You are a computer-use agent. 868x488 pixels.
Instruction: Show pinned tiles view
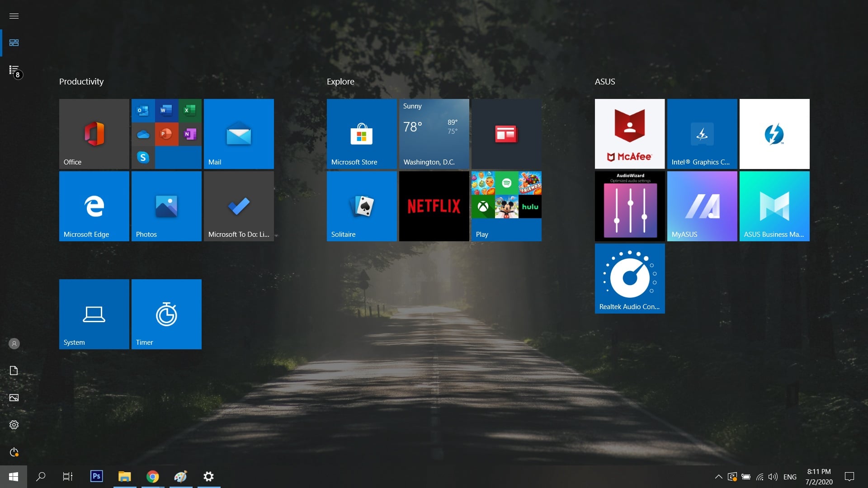click(x=14, y=42)
